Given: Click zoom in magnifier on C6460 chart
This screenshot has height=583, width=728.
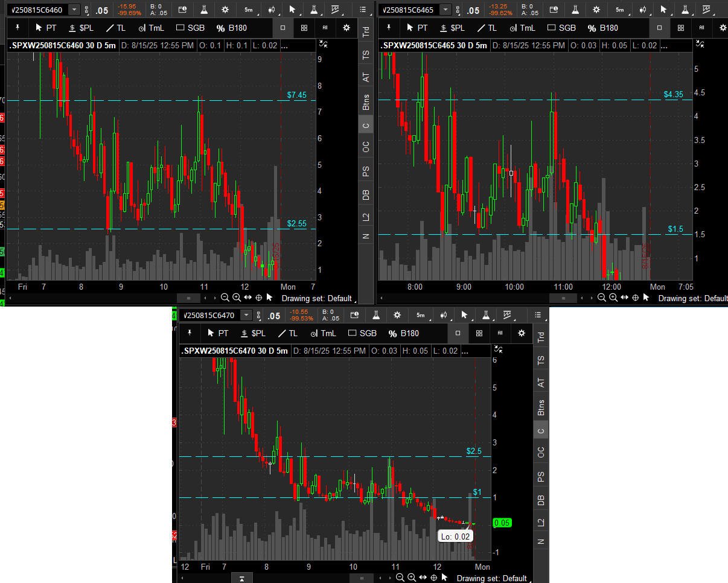Looking at the screenshot, I should click(x=237, y=298).
